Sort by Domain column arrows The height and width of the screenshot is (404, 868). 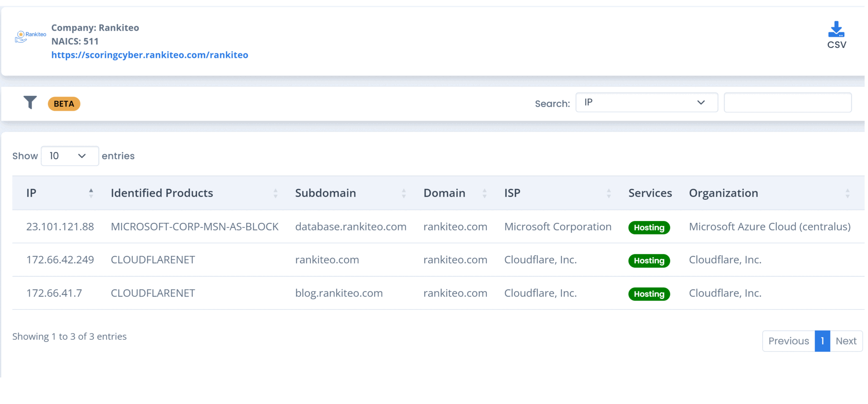484,193
